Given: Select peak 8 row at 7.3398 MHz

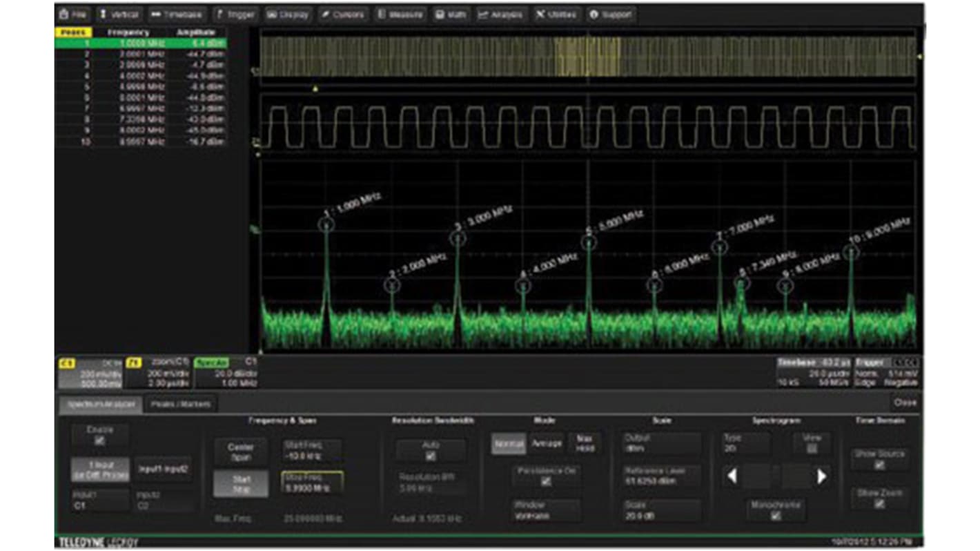Looking at the screenshot, I should coord(141,119).
